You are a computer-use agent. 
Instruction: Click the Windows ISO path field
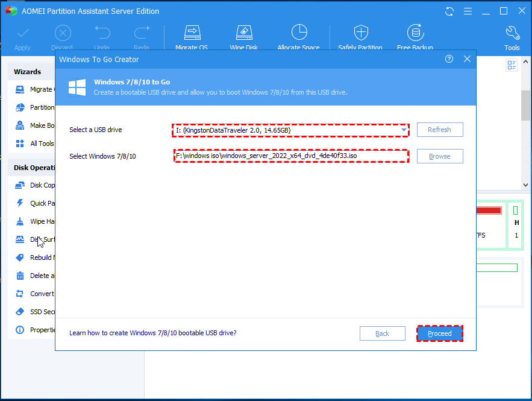click(x=291, y=156)
